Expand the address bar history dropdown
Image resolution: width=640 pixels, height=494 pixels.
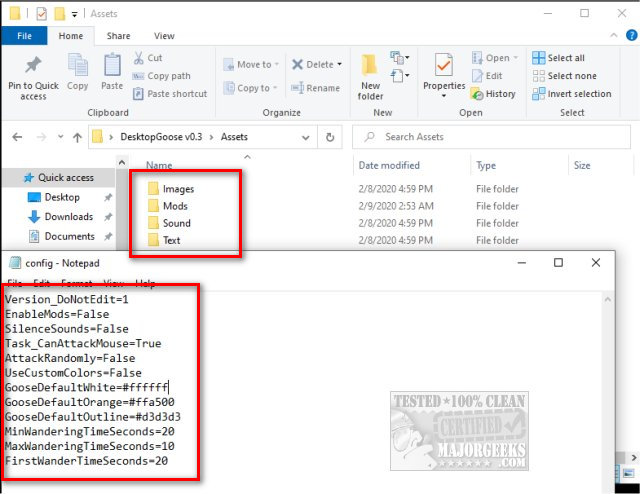click(x=305, y=138)
